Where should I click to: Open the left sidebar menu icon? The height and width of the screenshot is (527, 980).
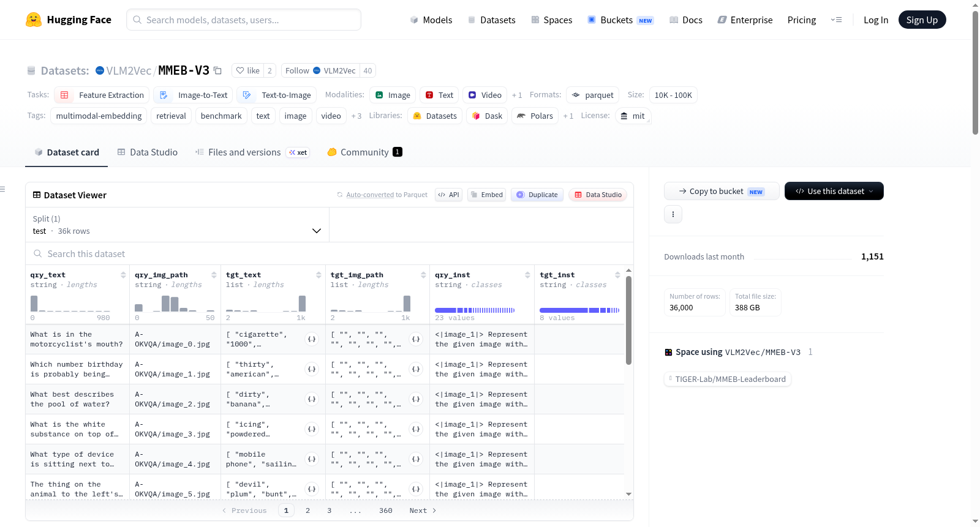(2, 189)
